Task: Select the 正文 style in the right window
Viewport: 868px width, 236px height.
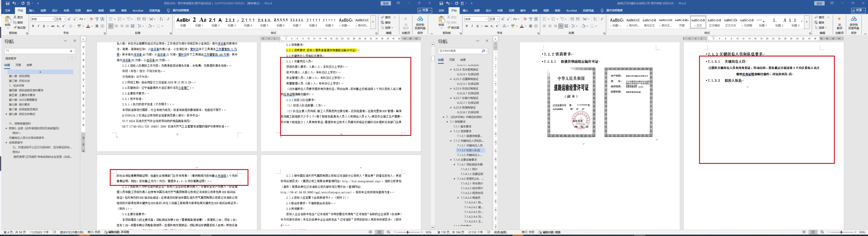Action: pos(698,22)
